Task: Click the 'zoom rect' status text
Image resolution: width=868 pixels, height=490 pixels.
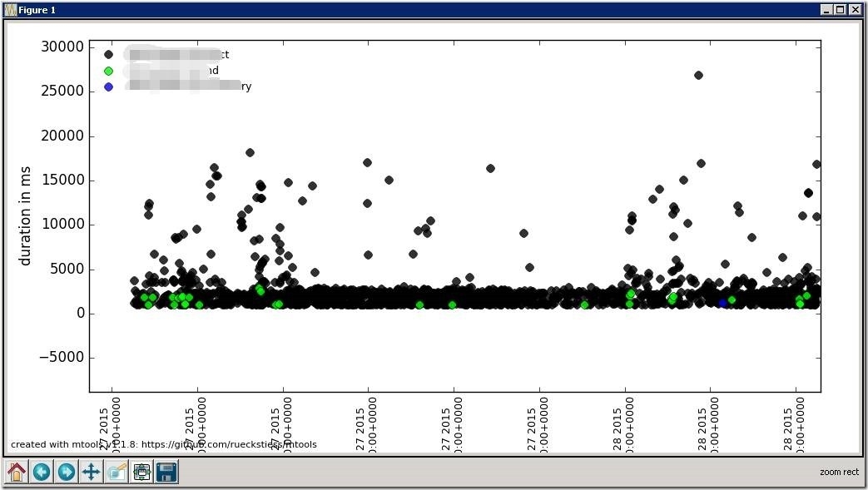Action: click(x=839, y=473)
